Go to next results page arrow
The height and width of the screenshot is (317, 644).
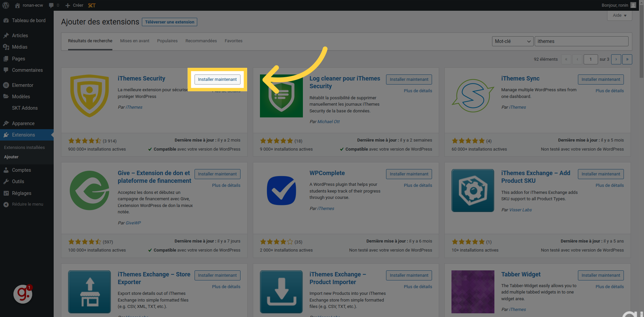616,59
